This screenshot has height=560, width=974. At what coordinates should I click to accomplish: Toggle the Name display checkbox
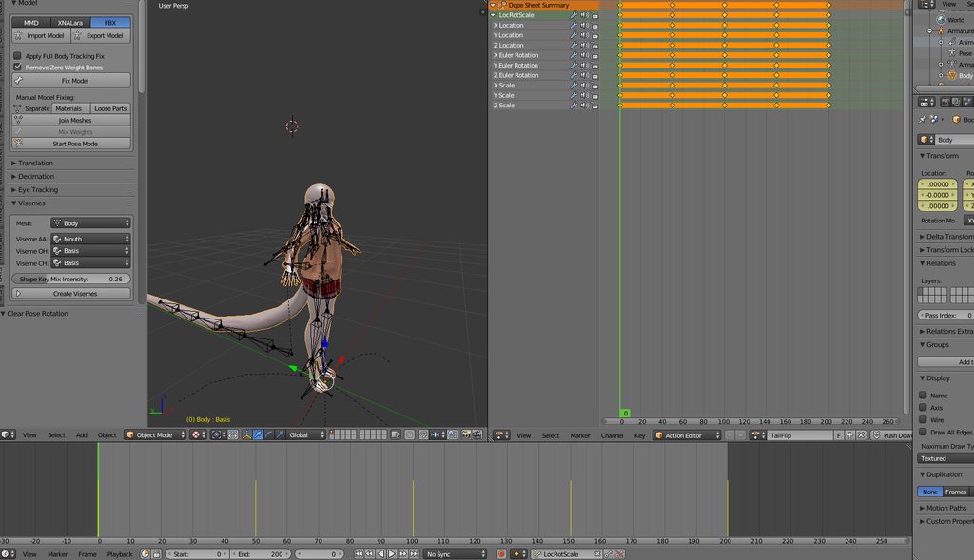923,396
